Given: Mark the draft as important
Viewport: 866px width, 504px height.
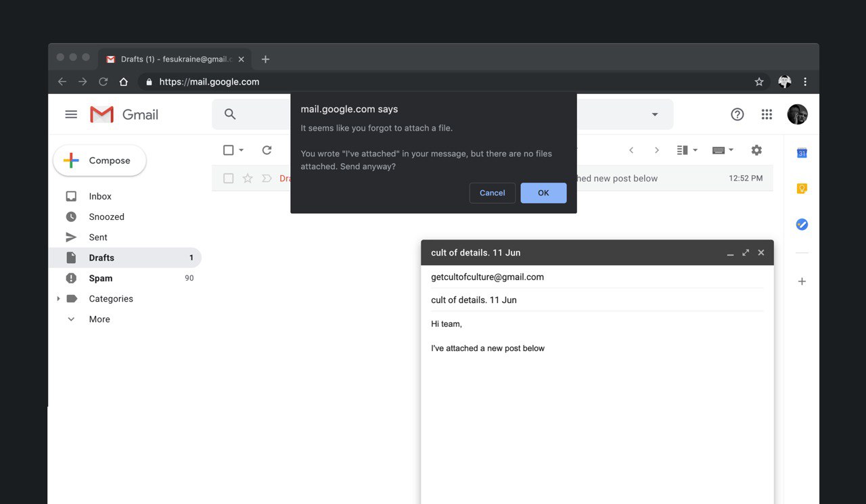Looking at the screenshot, I should point(267,179).
